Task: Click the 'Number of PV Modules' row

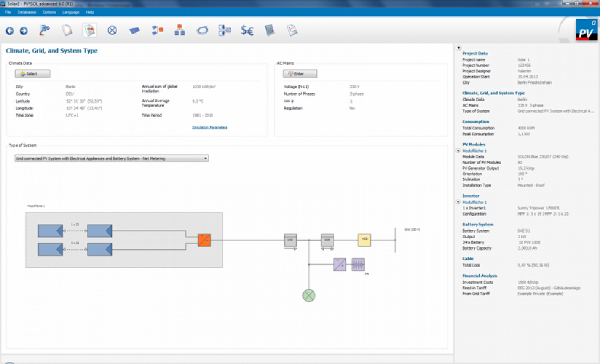Action: (x=492, y=163)
